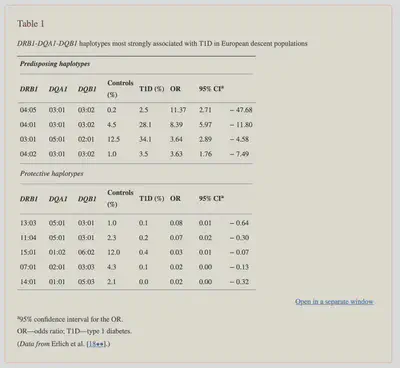Click Controls value 12.0
The height and width of the screenshot is (368, 400).
pyautogui.click(x=114, y=252)
